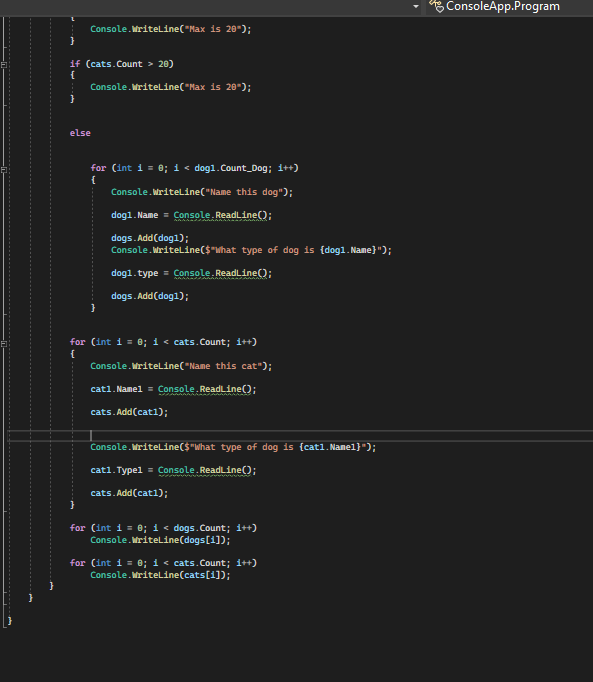Click Count_Dog in the for loop condition
The image size is (593, 682).
(244, 168)
